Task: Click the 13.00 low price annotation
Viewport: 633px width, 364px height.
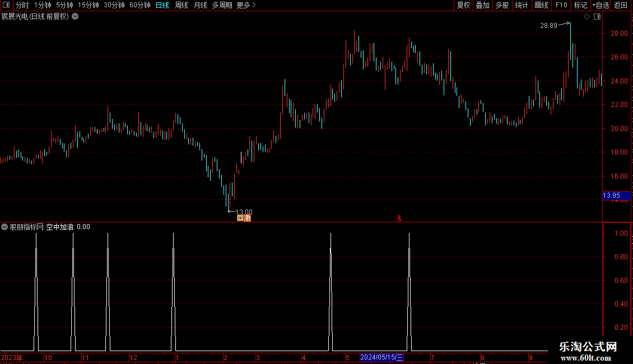Action: pyautogui.click(x=244, y=212)
